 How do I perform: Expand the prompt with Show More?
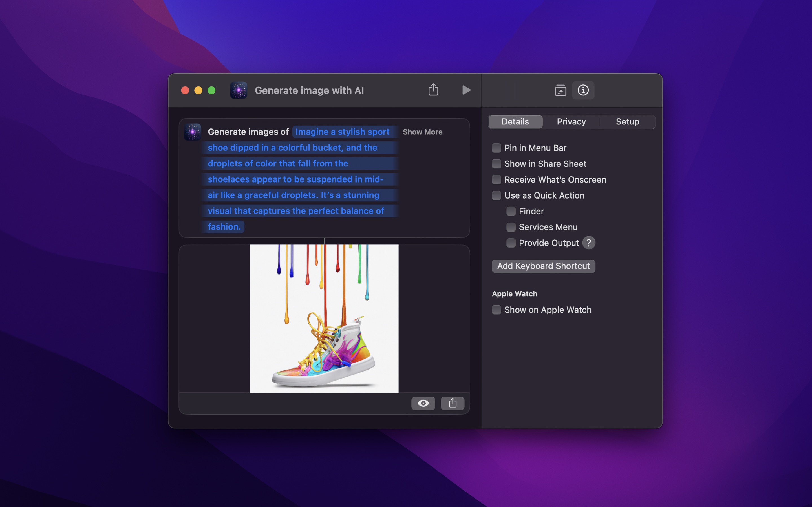422,132
